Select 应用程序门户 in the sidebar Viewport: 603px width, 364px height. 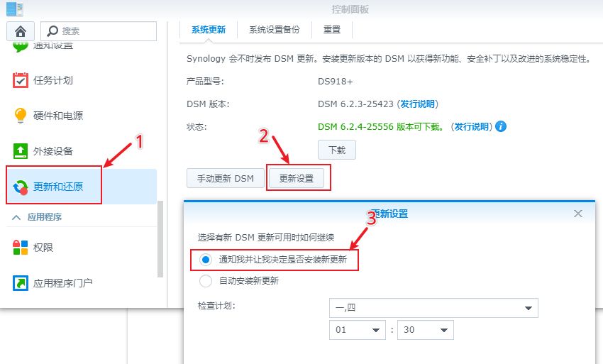pyautogui.click(x=82, y=283)
